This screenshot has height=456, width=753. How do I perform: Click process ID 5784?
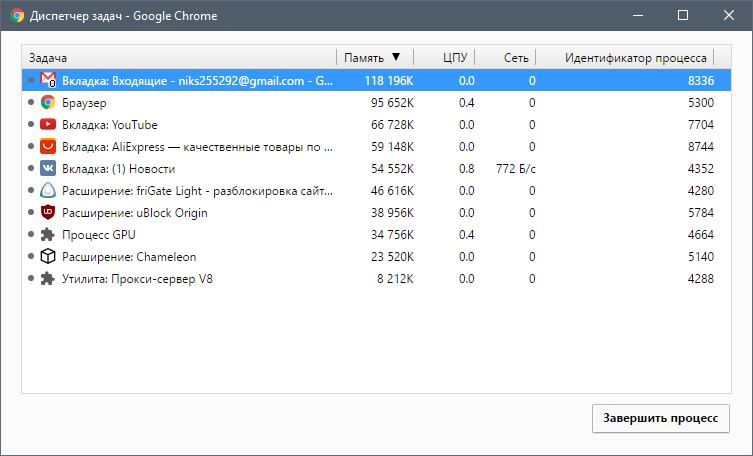pos(701,213)
